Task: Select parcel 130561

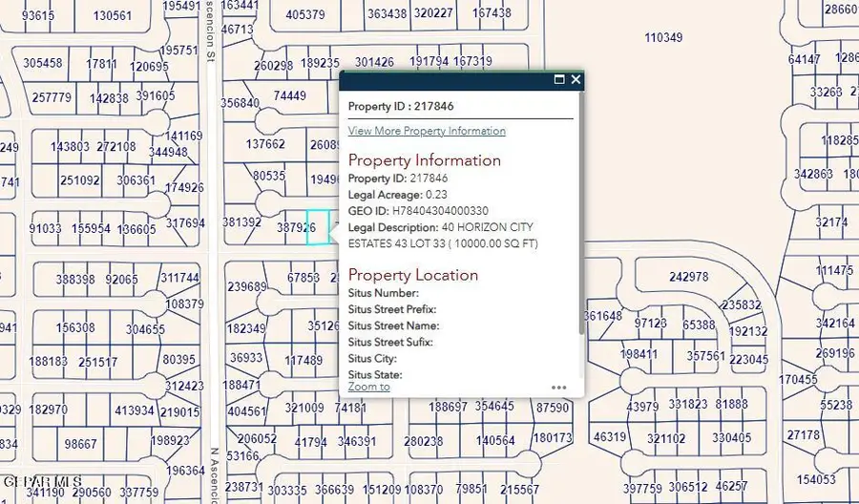Action: coord(113,15)
